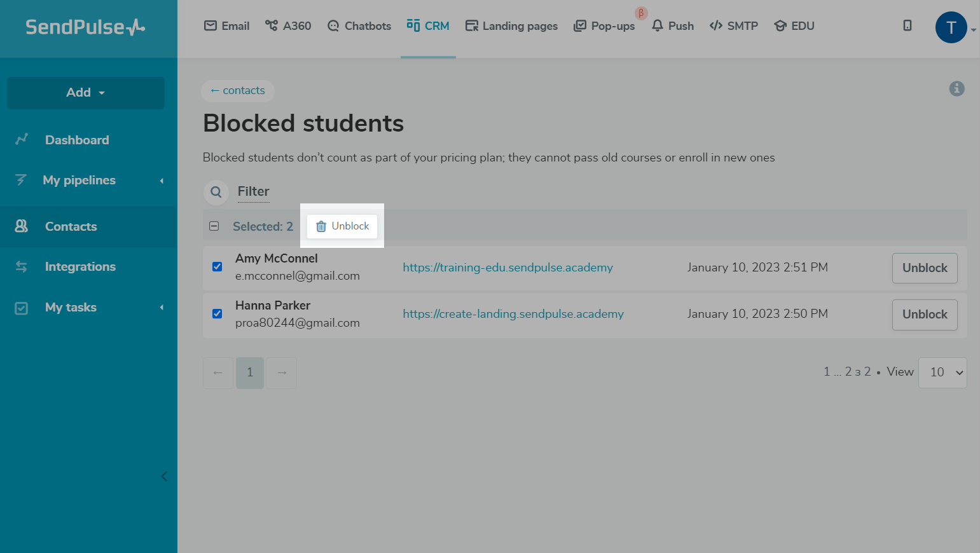Open the Add dropdown button
Viewport: 980px width, 553px height.
click(x=86, y=93)
